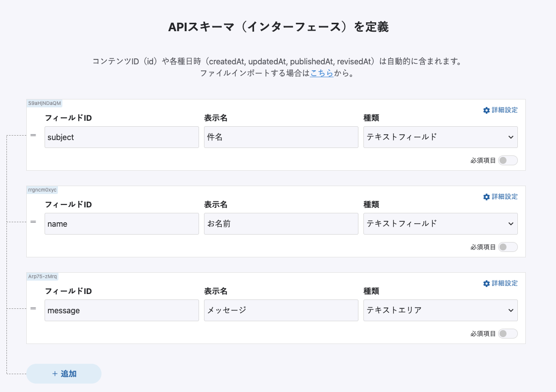Screen dimensions: 556x392
Task: Select the お名前 display name field
Action: coord(281,224)
